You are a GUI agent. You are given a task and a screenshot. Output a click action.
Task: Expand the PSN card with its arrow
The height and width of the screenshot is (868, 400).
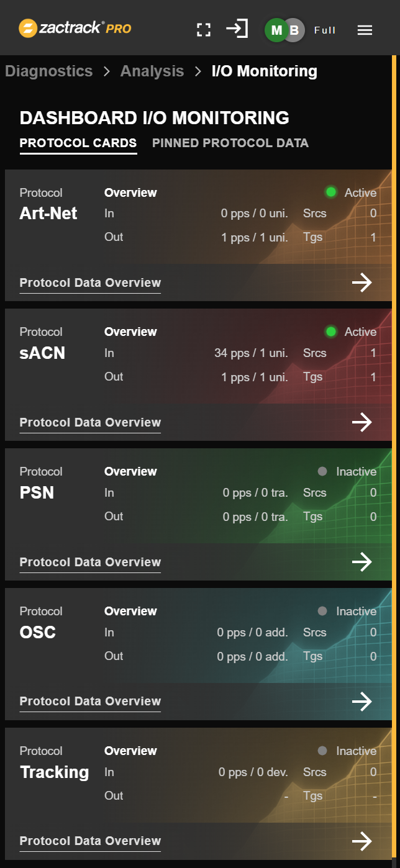click(362, 561)
